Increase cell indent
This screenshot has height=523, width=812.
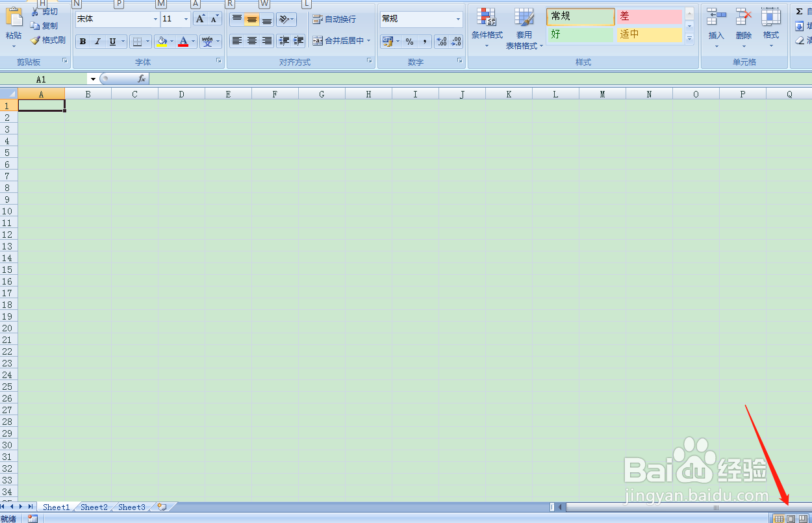pos(299,41)
